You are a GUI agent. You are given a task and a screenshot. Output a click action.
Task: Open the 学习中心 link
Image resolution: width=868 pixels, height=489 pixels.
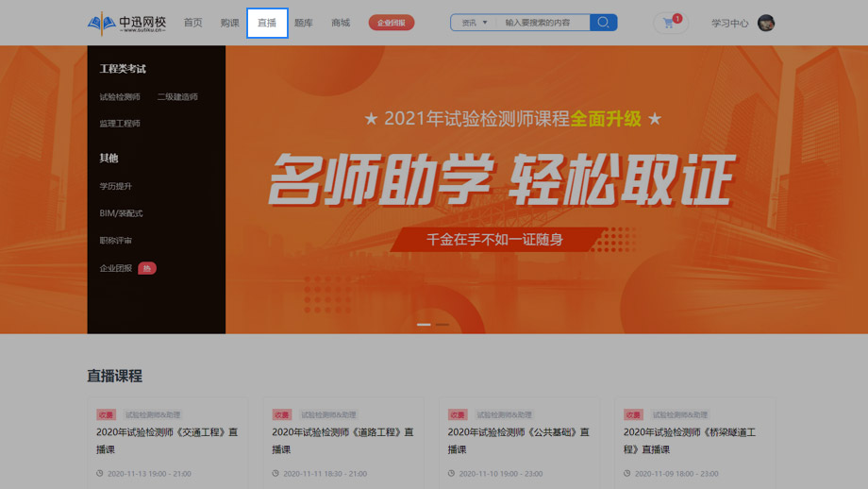click(x=729, y=23)
